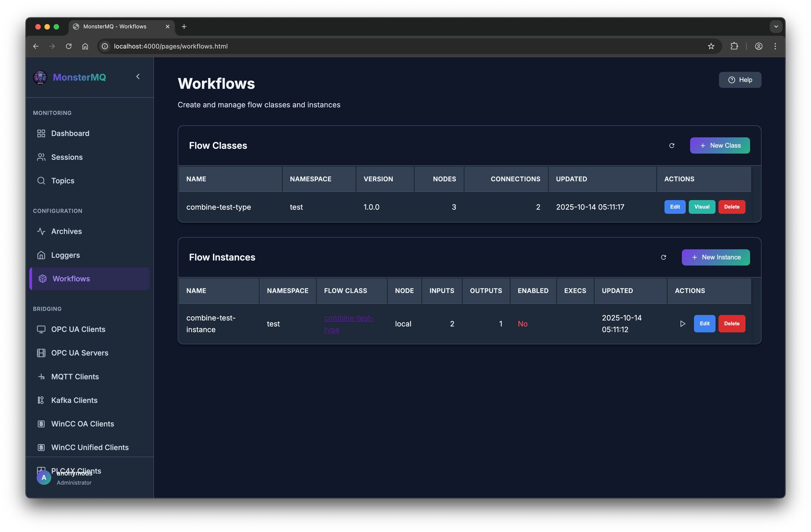Open the Help panel
This screenshot has height=532, width=811.
740,80
